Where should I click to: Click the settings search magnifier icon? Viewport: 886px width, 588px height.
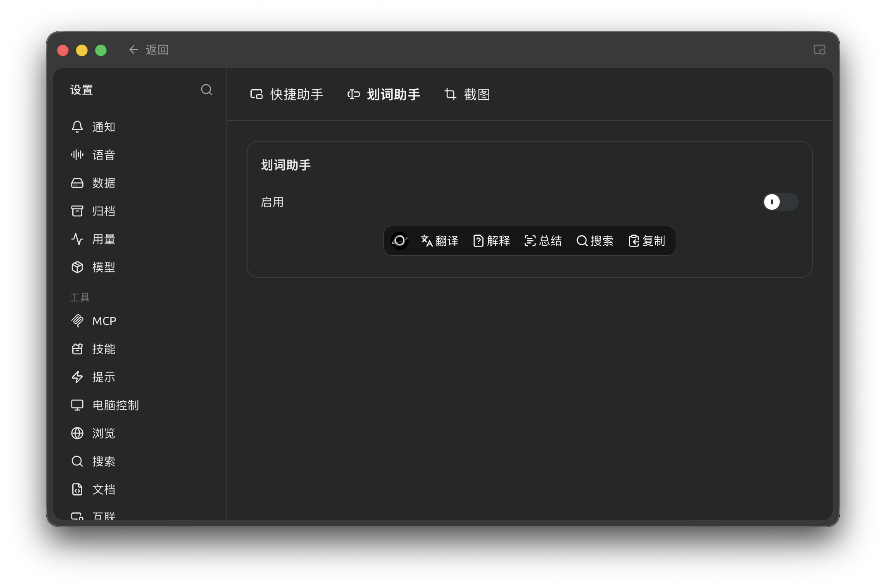207,90
